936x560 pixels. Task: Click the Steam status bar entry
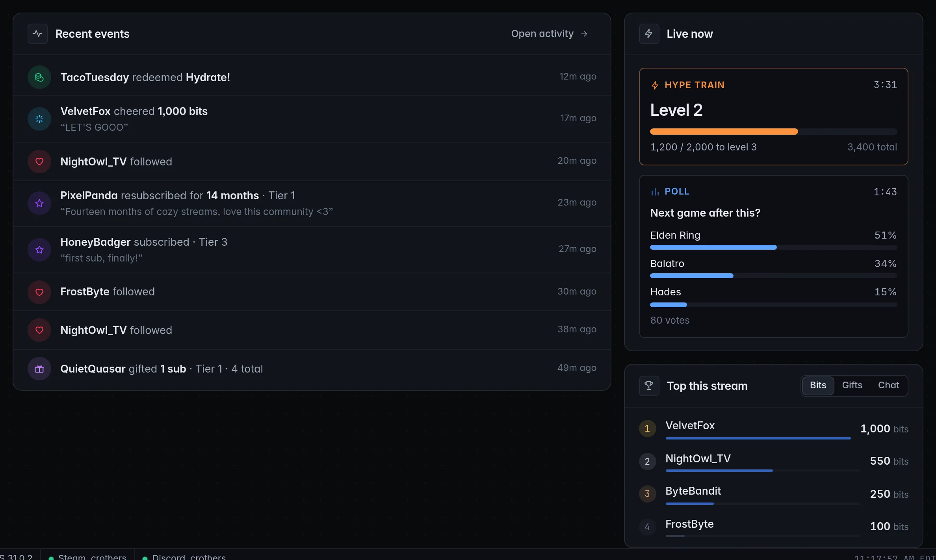click(87, 555)
